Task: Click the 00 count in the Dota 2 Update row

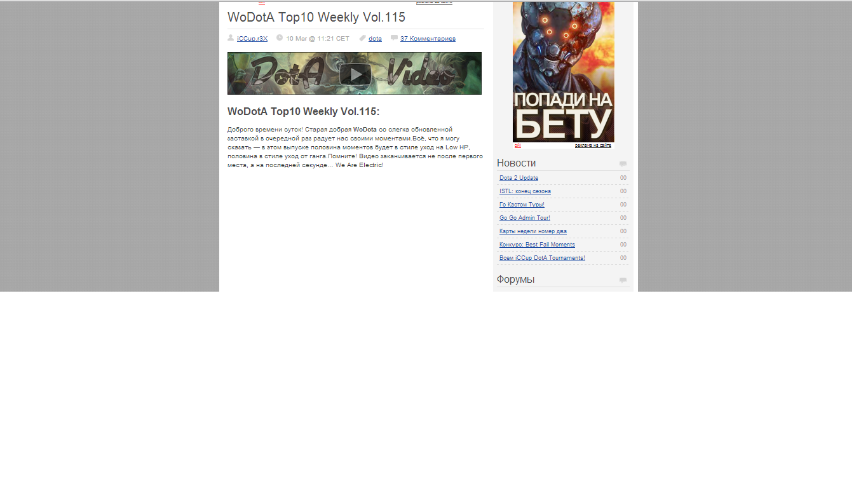Action: [623, 178]
